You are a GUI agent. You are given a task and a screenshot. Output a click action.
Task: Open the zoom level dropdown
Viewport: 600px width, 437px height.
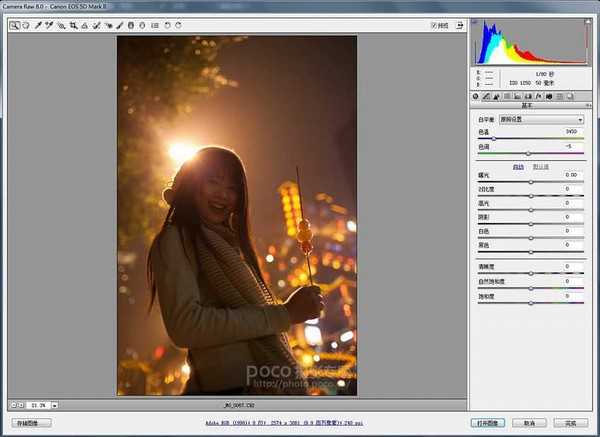click(x=54, y=405)
